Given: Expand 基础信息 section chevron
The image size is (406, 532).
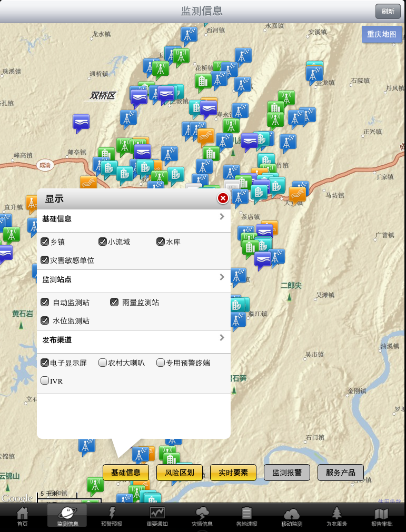Looking at the screenshot, I should pos(222,216).
